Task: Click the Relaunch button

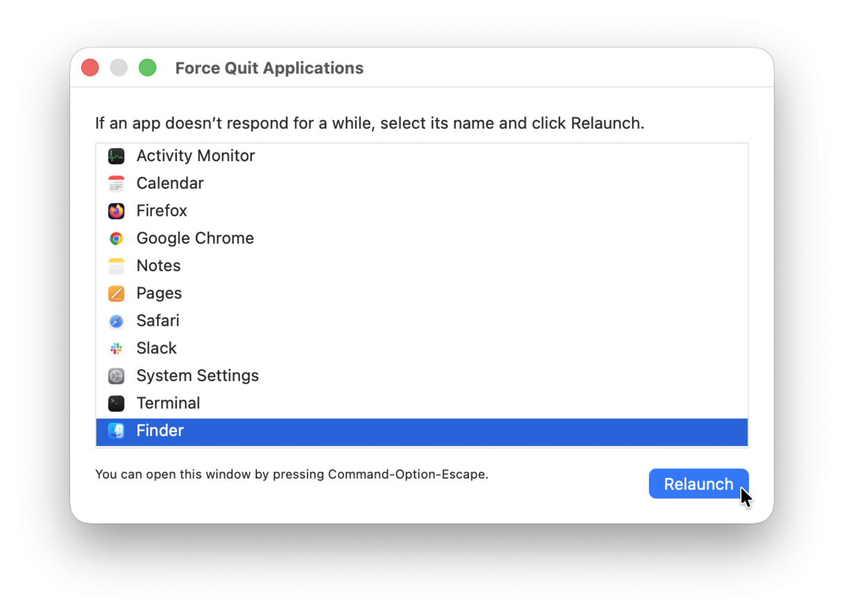Action: (698, 484)
